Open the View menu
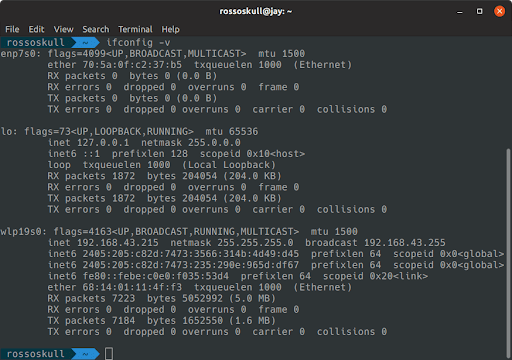 [63, 29]
